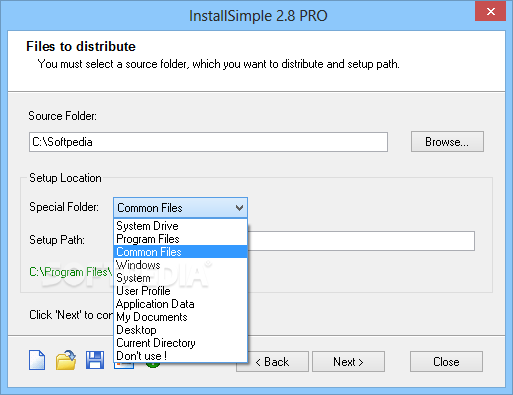
Task: Pick the highlighted Common Files list entry
Action: (180, 252)
